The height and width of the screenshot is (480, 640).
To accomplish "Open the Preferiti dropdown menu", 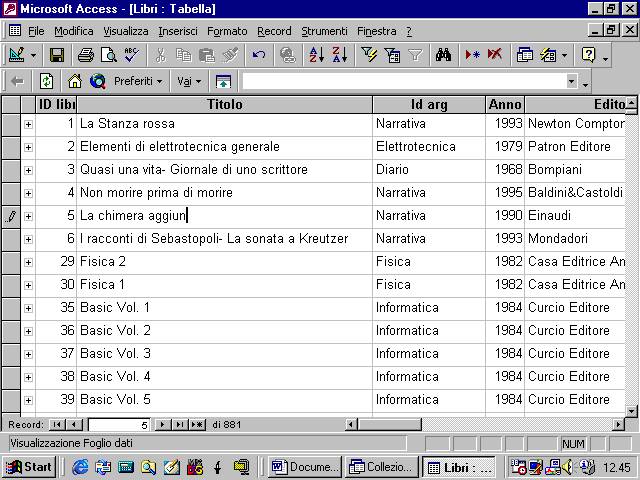I will (x=138, y=81).
